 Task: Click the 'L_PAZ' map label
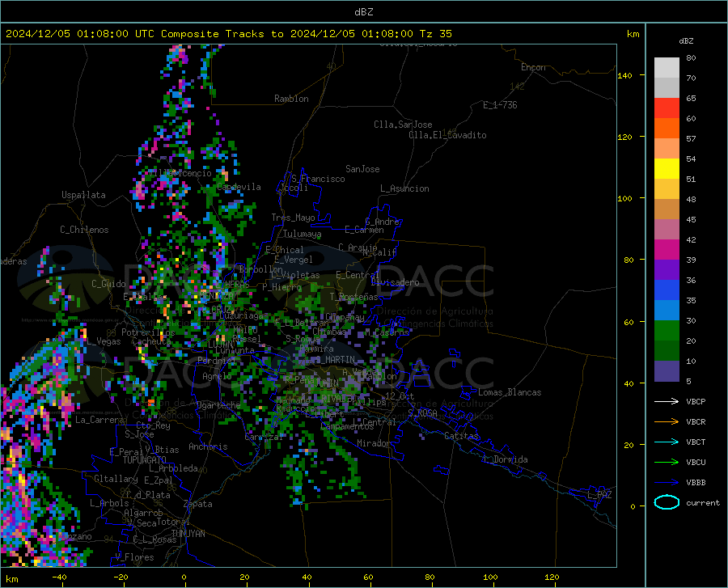599,495
